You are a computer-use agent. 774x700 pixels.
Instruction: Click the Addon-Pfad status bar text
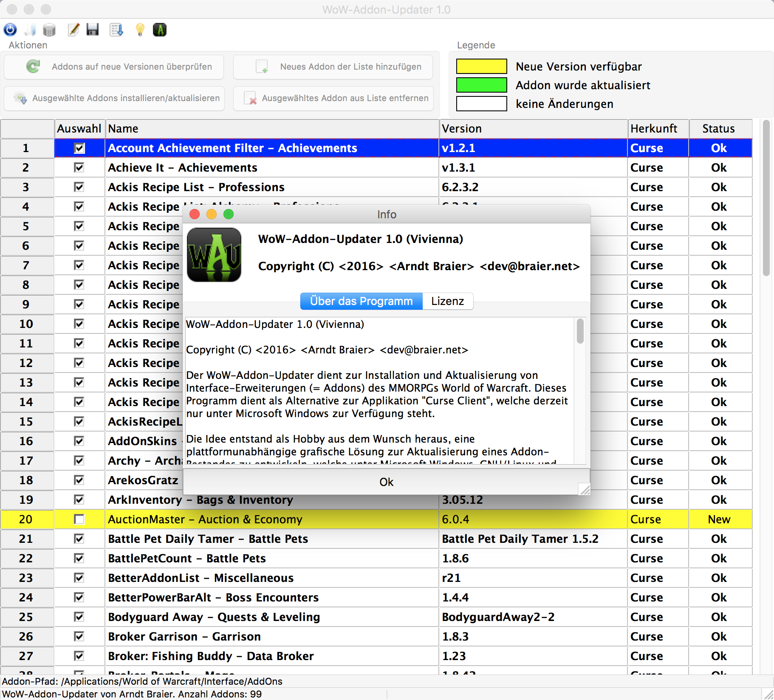142,681
